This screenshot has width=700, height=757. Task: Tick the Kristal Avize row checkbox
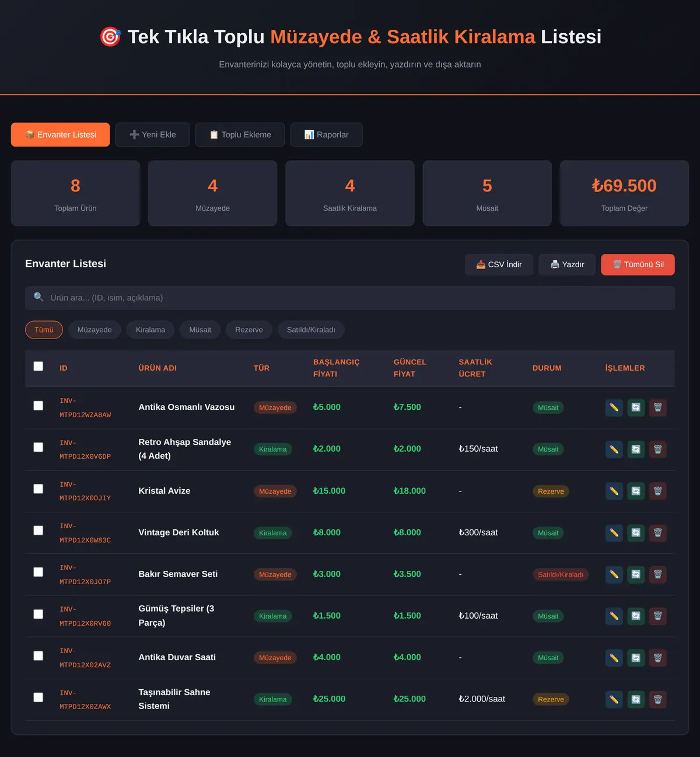point(38,489)
